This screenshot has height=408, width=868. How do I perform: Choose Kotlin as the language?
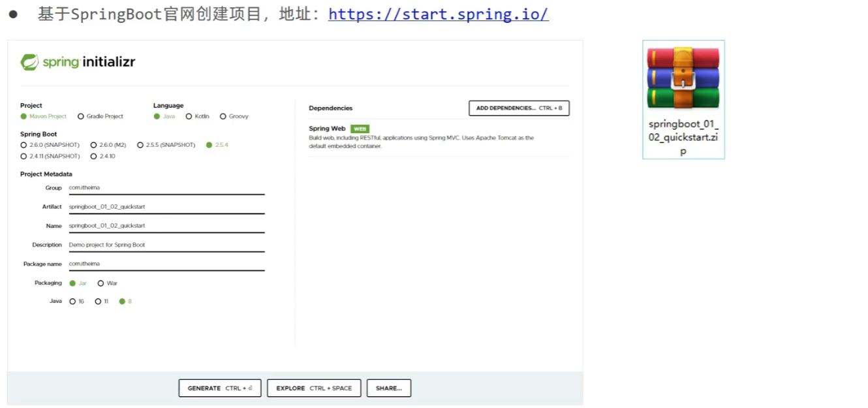tap(189, 116)
